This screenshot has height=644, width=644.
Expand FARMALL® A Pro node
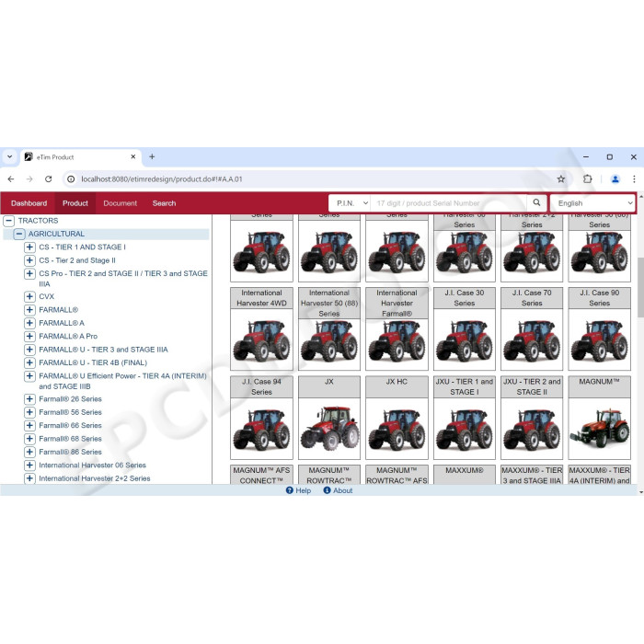point(29,336)
